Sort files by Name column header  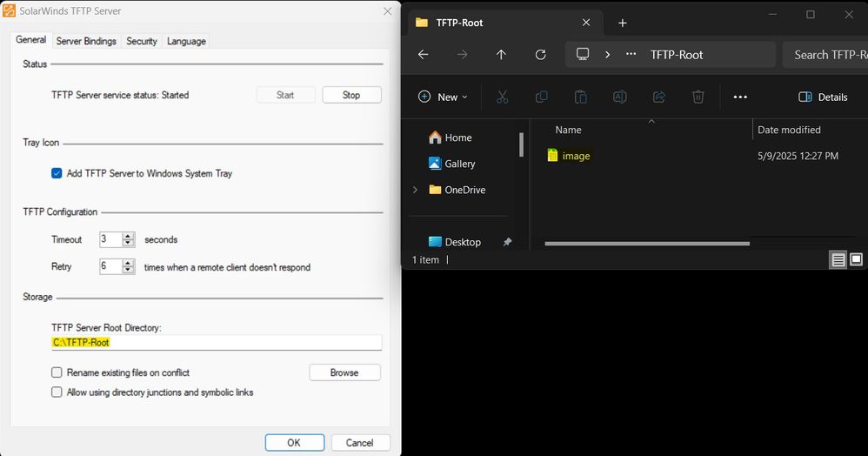click(569, 130)
